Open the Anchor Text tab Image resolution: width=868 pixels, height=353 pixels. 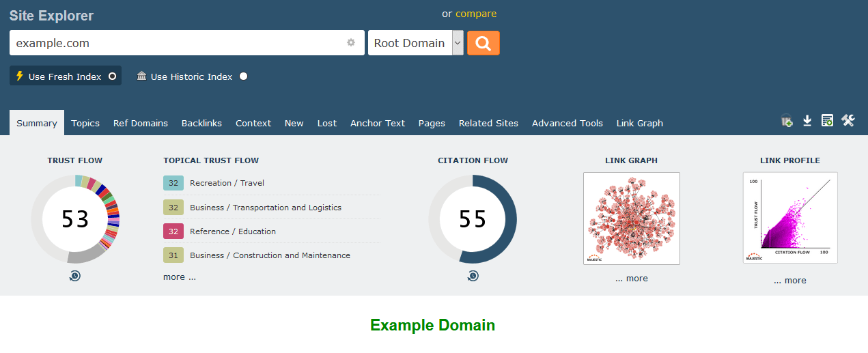pyautogui.click(x=377, y=124)
